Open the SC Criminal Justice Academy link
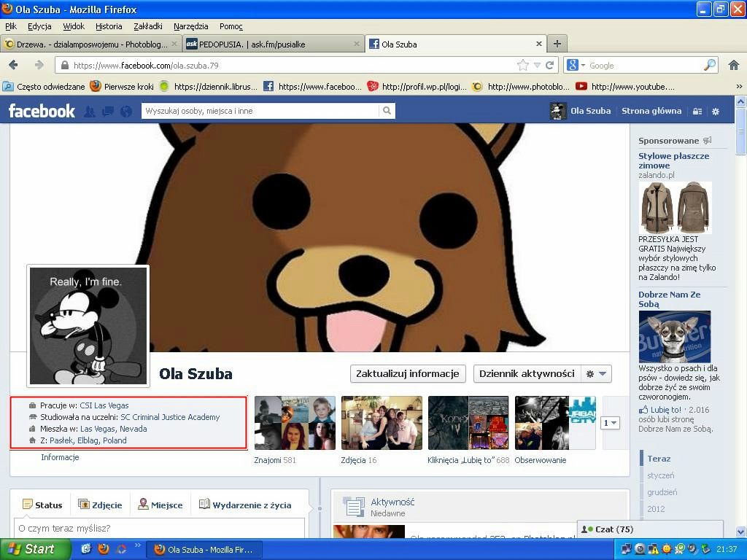Viewport: 747px width, 560px height. click(170, 417)
